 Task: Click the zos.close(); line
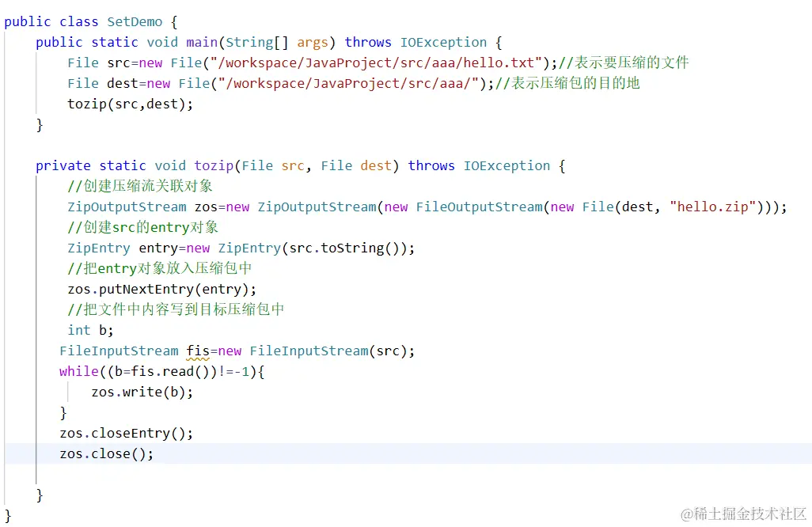107,454
